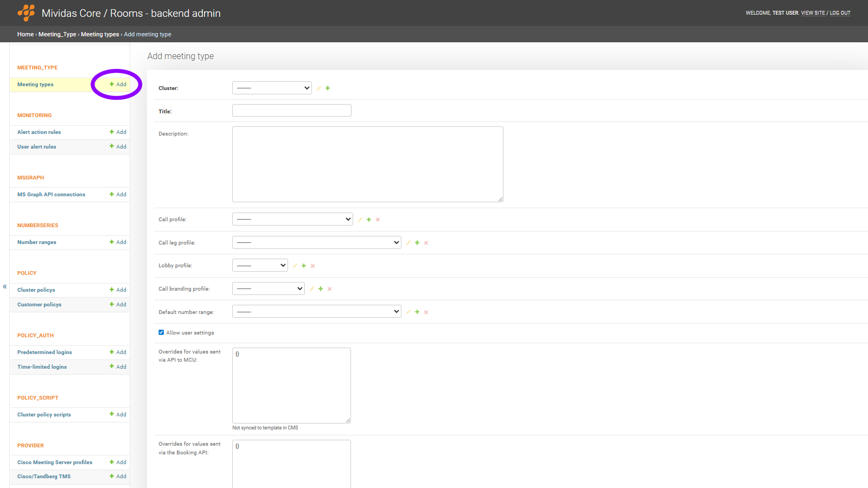Click the delete icon beside Call branding profile
Screen dimensions: 868x488
click(x=329, y=289)
